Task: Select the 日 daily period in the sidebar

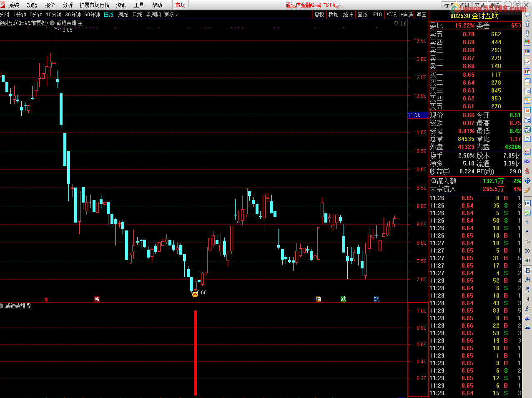Action: tap(527, 270)
